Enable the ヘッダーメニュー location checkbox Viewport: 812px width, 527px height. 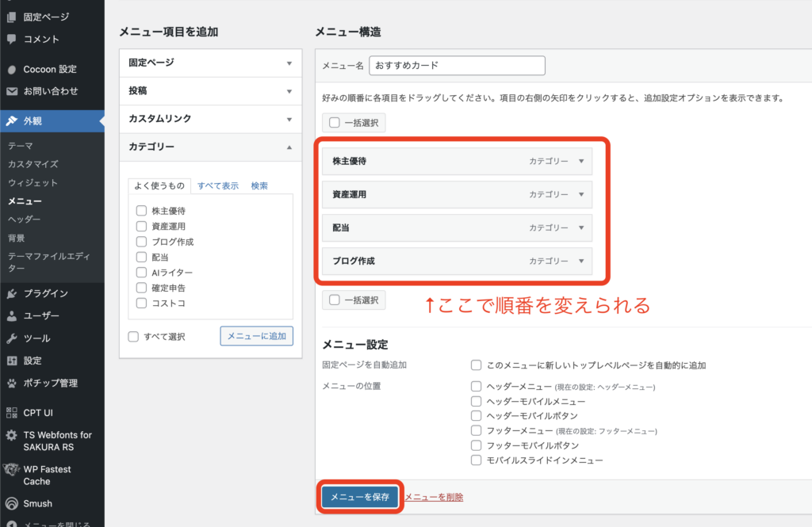coord(476,386)
